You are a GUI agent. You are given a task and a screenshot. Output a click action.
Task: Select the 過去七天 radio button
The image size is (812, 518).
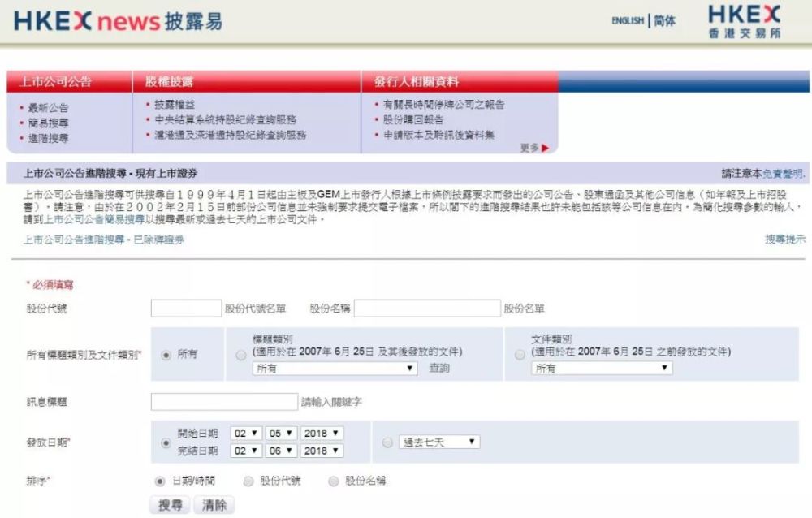pyautogui.click(x=387, y=442)
